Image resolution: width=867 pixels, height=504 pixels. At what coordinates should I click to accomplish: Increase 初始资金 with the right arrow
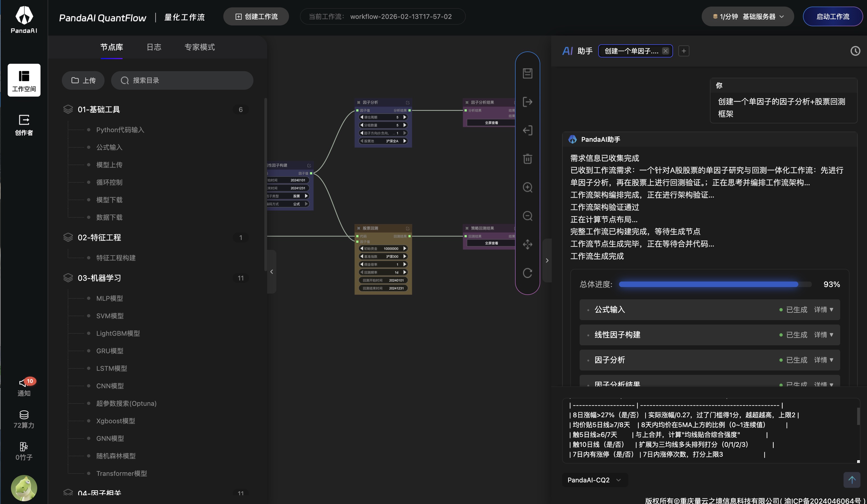[x=404, y=248]
